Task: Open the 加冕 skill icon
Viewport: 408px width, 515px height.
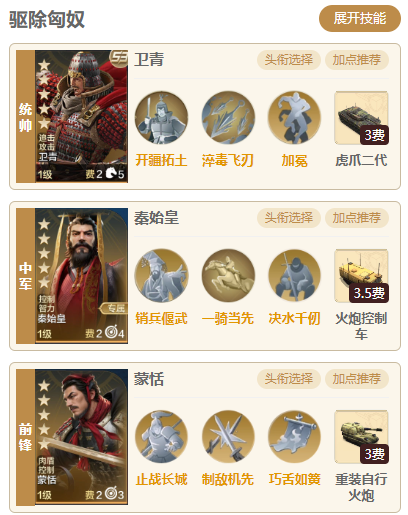Action: [294, 118]
